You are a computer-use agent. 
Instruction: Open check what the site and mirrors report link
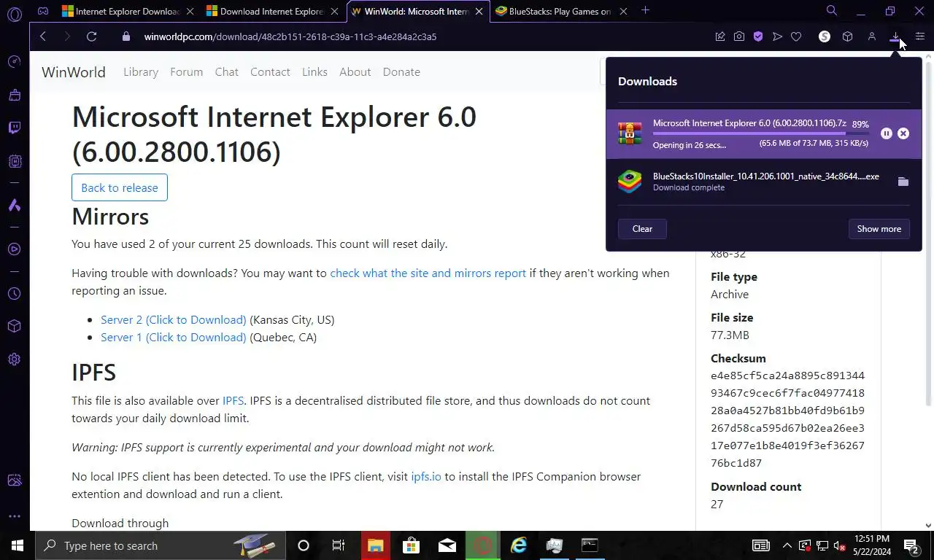coord(428,273)
